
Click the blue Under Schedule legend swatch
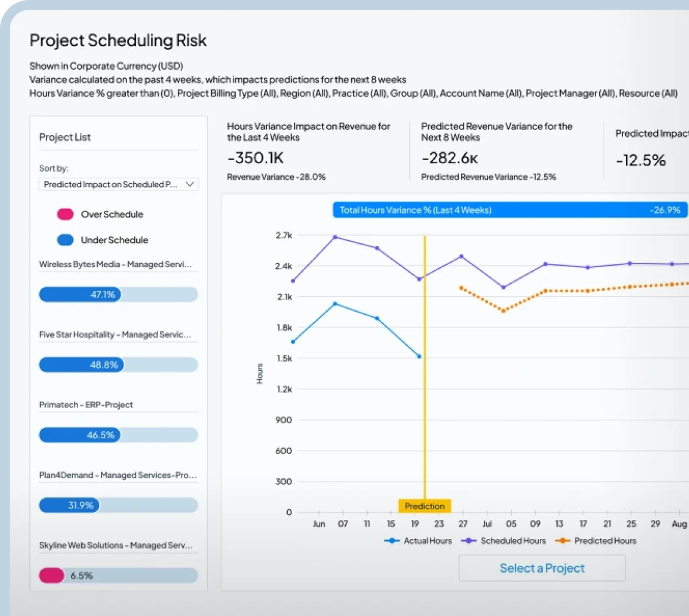click(65, 240)
